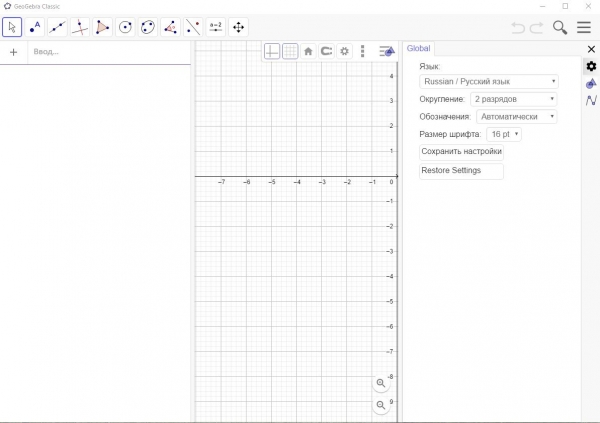
Task: Select the Move arrow tool
Action: coord(12,27)
